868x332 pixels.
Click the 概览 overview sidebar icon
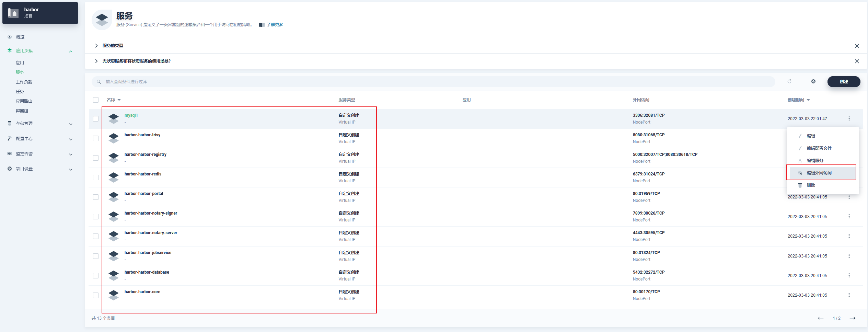tap(10, 37)
